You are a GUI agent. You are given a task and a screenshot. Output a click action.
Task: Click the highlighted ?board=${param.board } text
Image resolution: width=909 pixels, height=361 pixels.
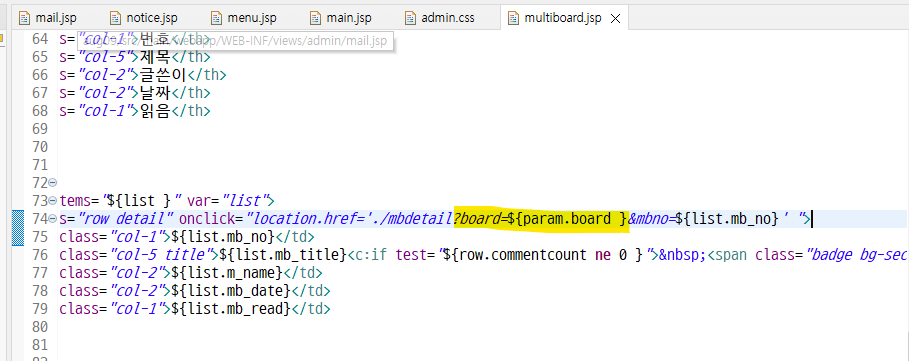coord(541,219)
